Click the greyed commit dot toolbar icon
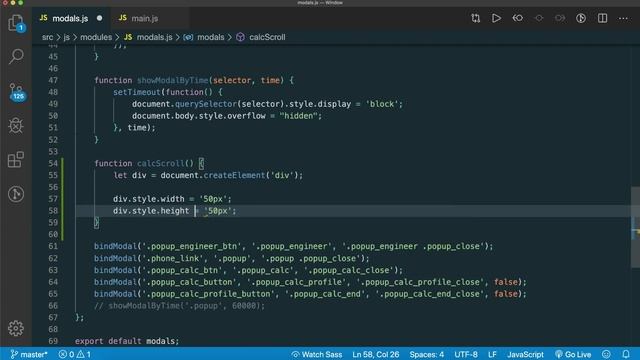The width and height of the screenshot is (640, 360). tap(539, 18)
